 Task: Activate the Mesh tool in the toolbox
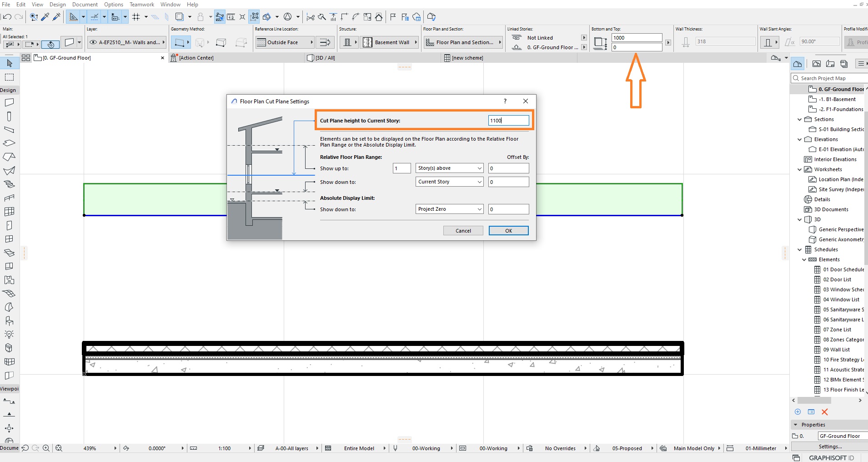(9, 294)
